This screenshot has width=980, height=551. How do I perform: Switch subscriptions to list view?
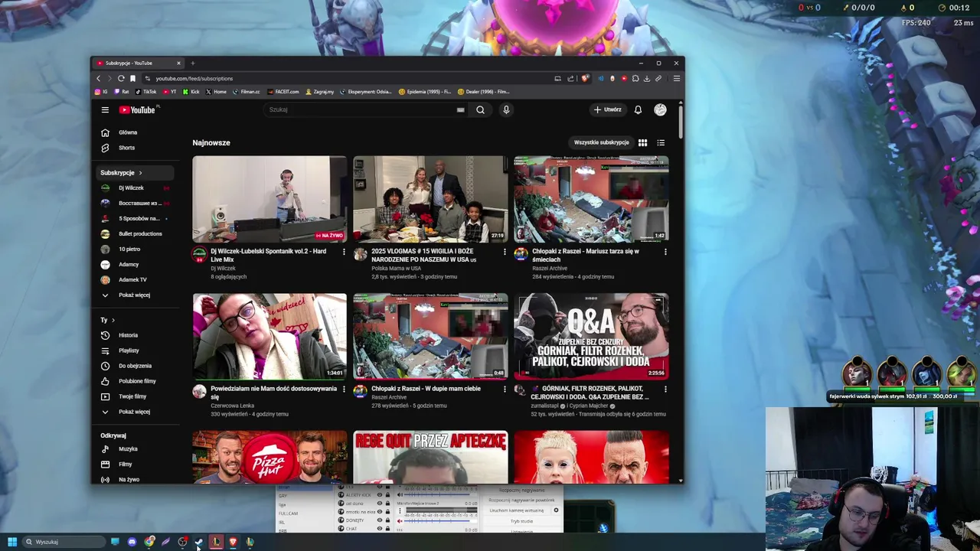661,142
